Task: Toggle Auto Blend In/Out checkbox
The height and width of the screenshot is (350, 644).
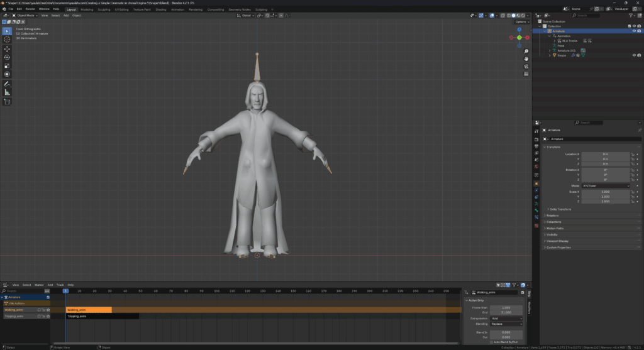Action: [492, 342]
